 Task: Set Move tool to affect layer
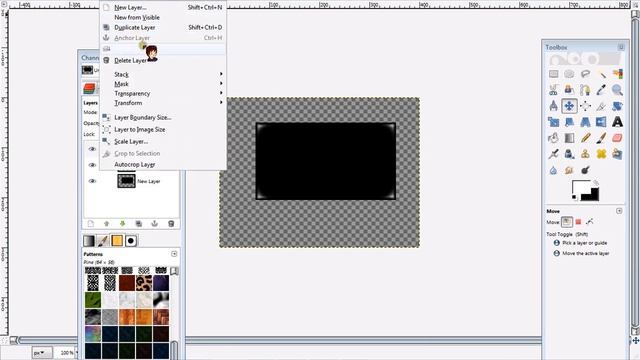click(567, 222)
